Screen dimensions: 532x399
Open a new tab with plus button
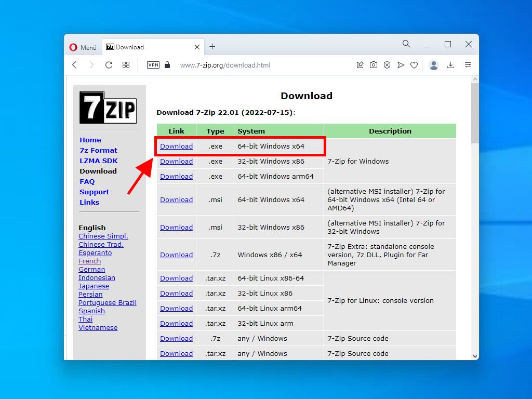pos(212,47)
